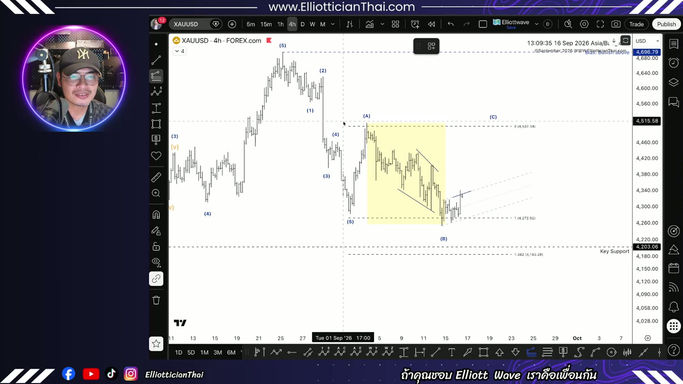683x384 pixels.
Task: Toggle the link drawings sync button
Action: 156,279
